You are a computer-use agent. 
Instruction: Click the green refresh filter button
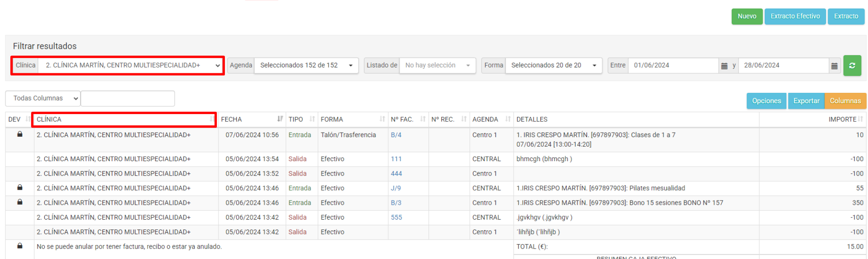[x=852, y=66]
